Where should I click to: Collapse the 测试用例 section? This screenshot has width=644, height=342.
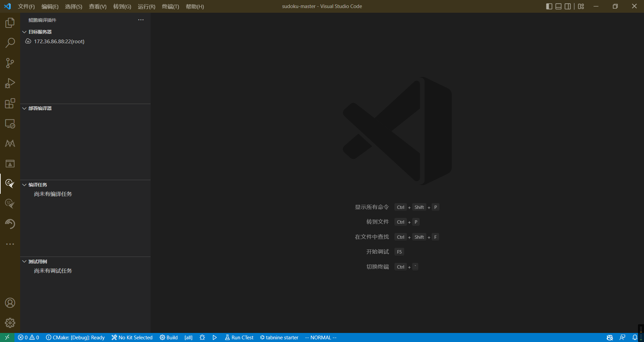point(24,262)
